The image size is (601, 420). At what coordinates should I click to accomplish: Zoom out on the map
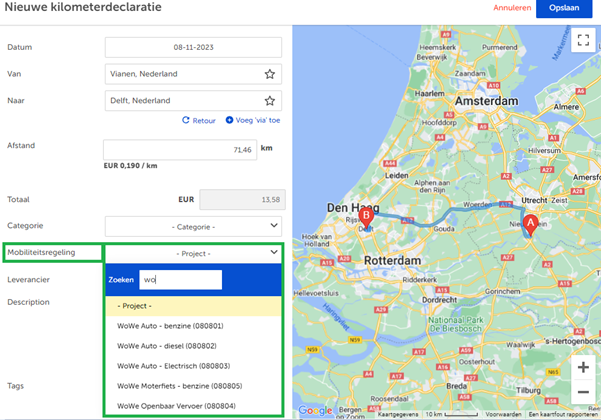pos(583,392)
